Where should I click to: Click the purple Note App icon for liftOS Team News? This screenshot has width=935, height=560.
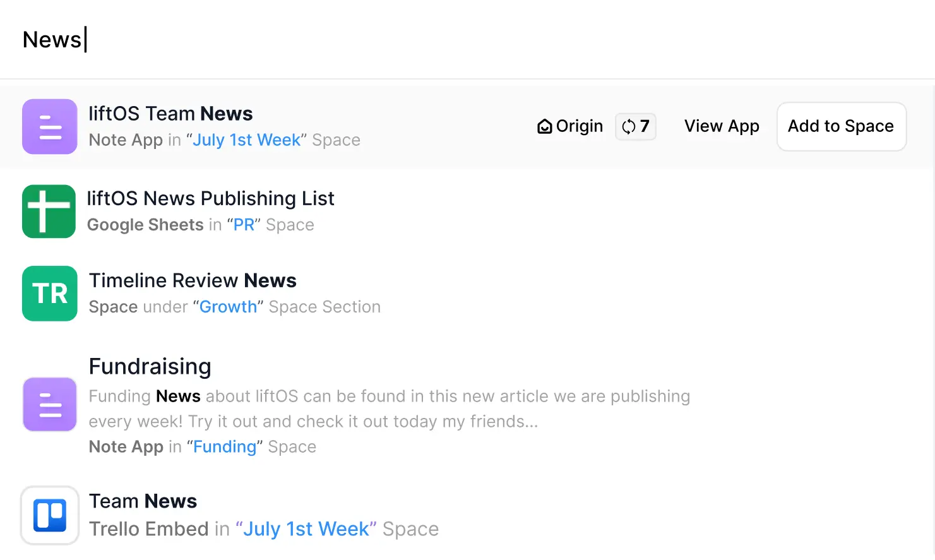coord(50,127)
